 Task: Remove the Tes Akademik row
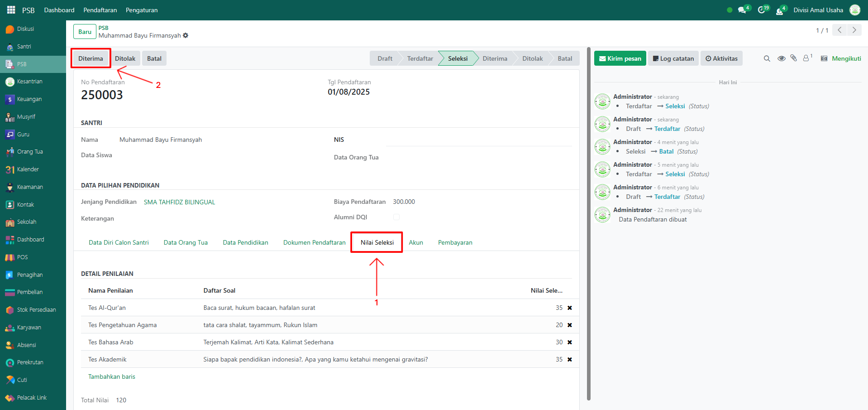(570, 360)
